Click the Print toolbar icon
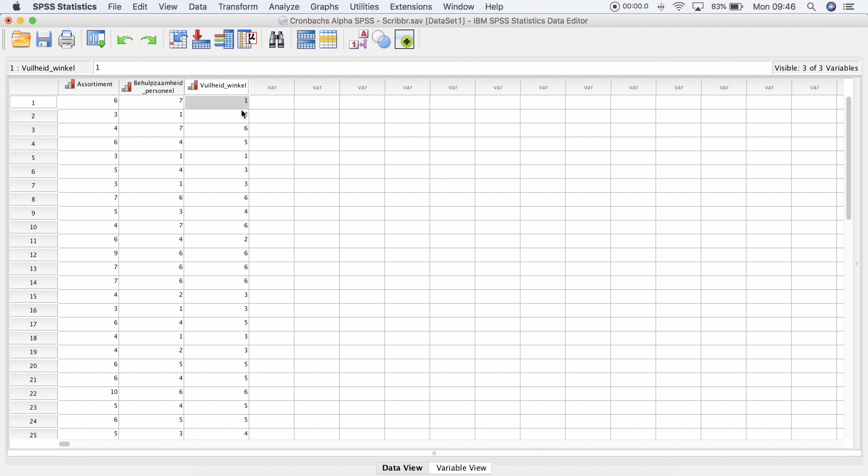The width and height of the screenshot is (868, 476). [66, 40]
